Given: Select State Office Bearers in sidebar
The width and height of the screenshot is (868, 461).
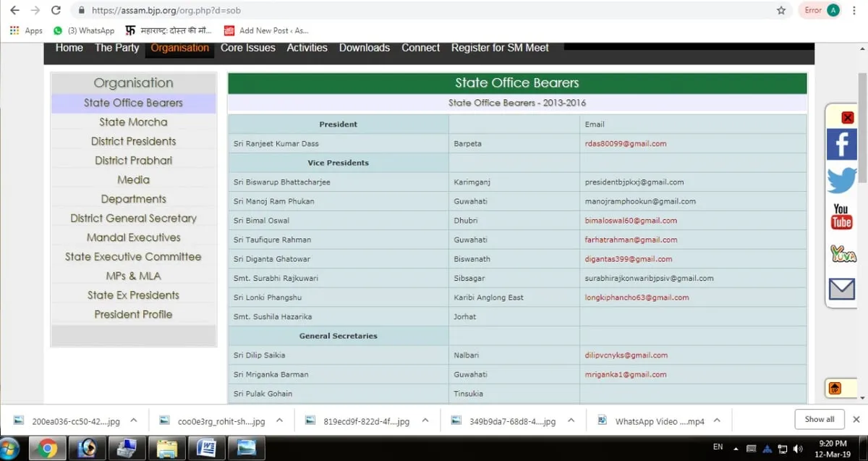Looking at the screenshot, I should pyautogui.click(x=134, y=103).
